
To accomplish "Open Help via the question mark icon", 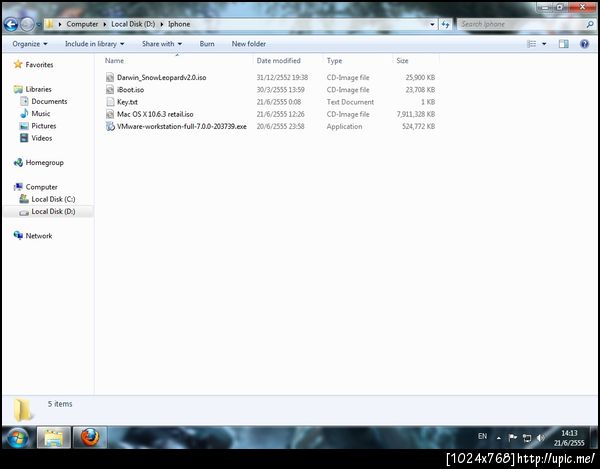I will (584, 44).
